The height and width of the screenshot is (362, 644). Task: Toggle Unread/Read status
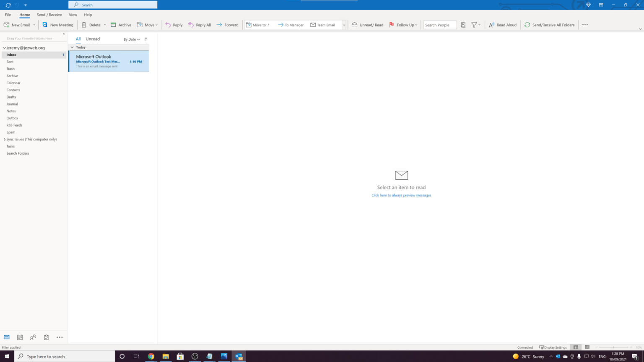coord(367,25)
